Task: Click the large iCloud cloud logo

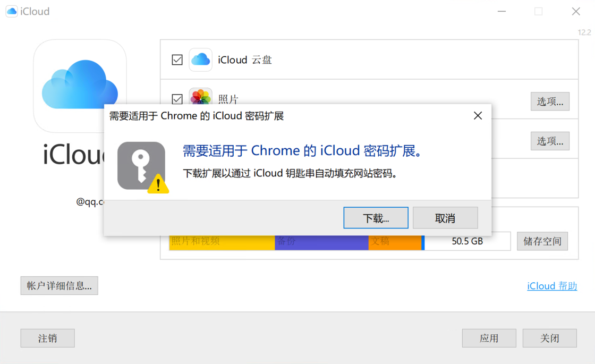Action: tap(80, 85)
